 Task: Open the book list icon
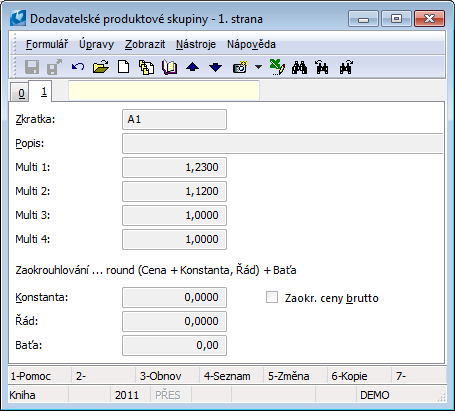[169, 67]
